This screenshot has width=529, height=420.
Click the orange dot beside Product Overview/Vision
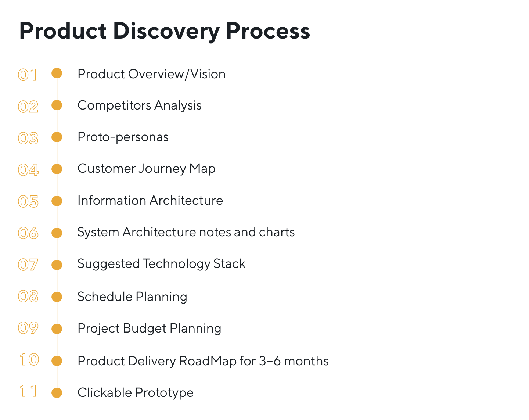tap(57, 73)
